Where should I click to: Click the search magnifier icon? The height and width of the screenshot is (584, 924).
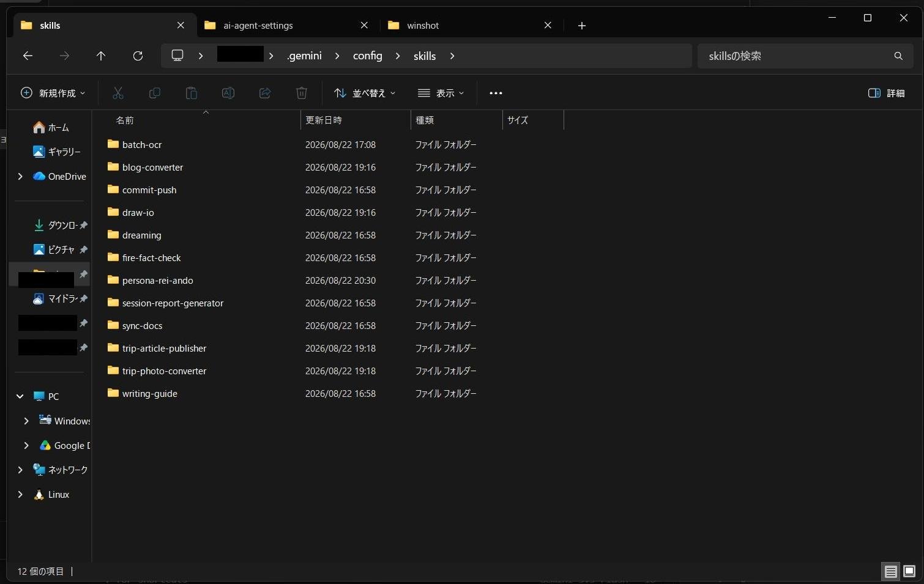click(x=898, y=56)
